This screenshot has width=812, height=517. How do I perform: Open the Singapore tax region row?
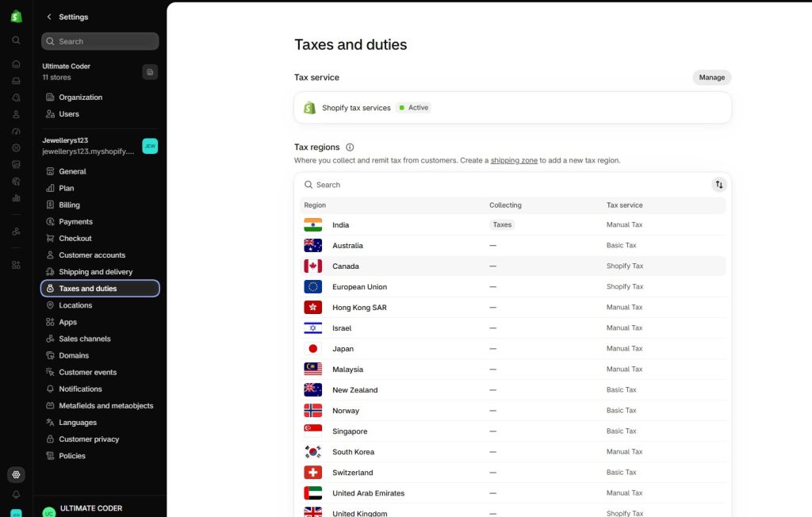click(x=513, y=431)
